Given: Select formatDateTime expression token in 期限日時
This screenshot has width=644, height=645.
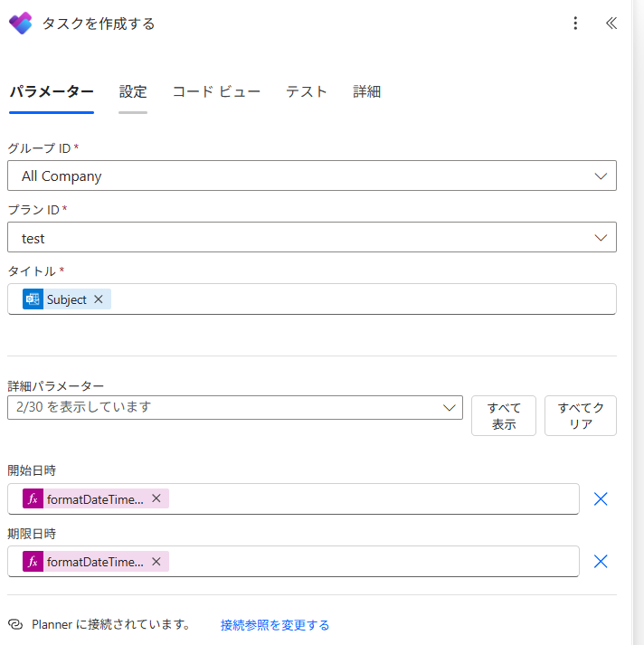Looking at the screenshot, I should [x=95, y=562].
